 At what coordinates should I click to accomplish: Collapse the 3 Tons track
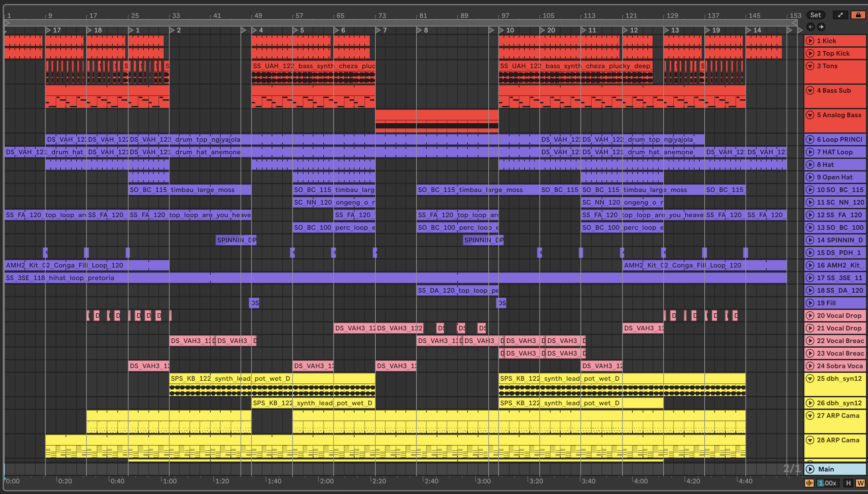click(810, 66)
